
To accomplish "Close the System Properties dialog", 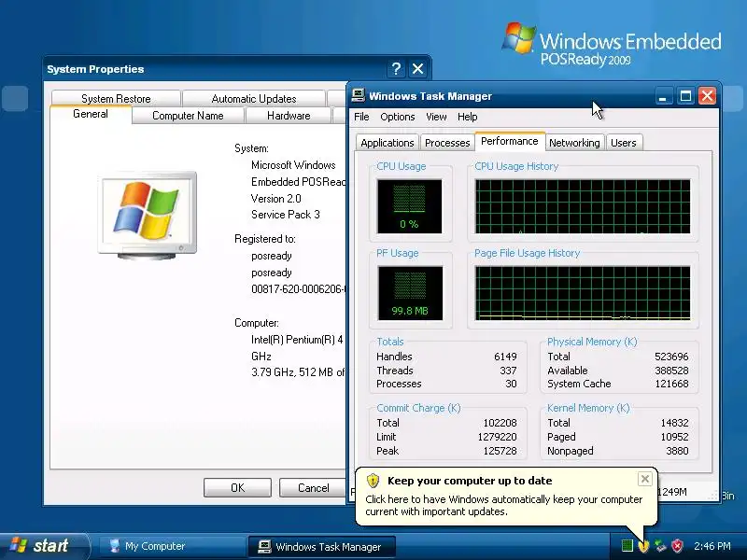I will pyautogui.click(x=417, y=69).
